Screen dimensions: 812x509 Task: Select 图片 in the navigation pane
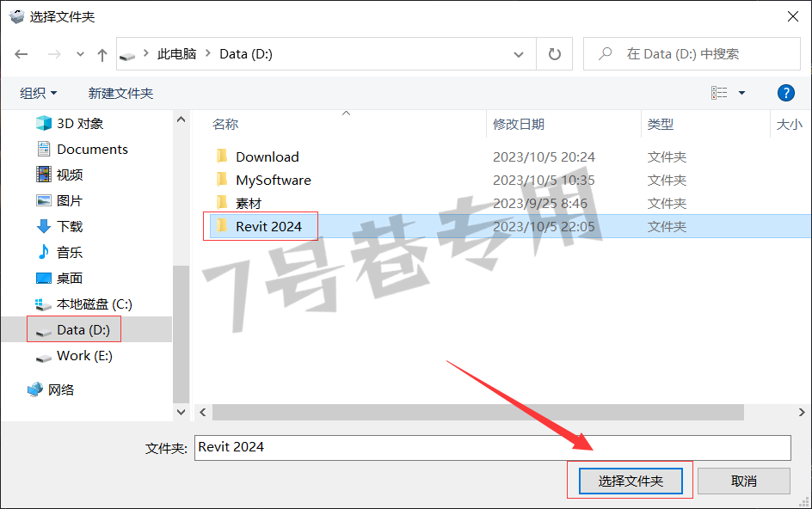[70, 201]
